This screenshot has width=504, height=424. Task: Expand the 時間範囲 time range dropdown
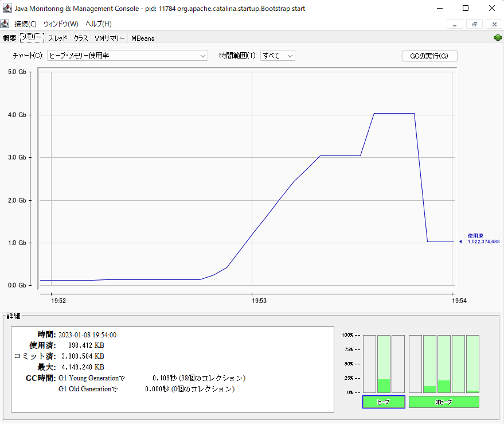pyautogui.click(x=278, y=56)
